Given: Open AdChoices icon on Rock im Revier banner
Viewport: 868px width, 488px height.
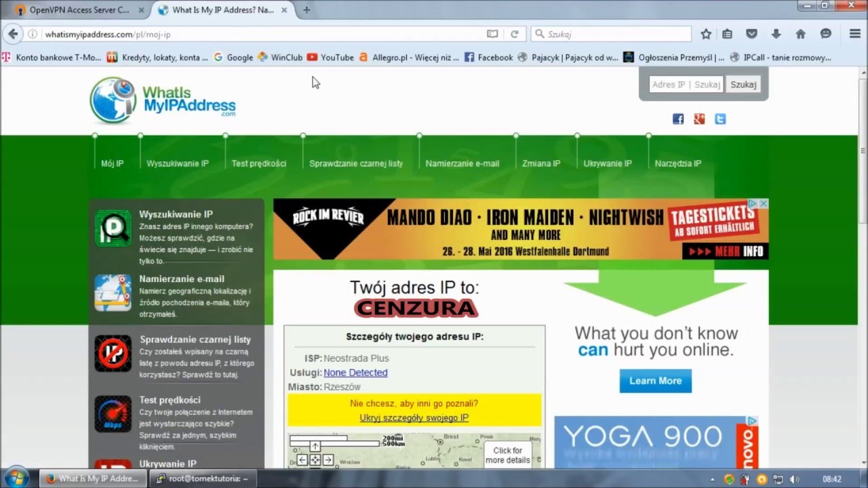Looking at the screenshot, I should point(752,203).
